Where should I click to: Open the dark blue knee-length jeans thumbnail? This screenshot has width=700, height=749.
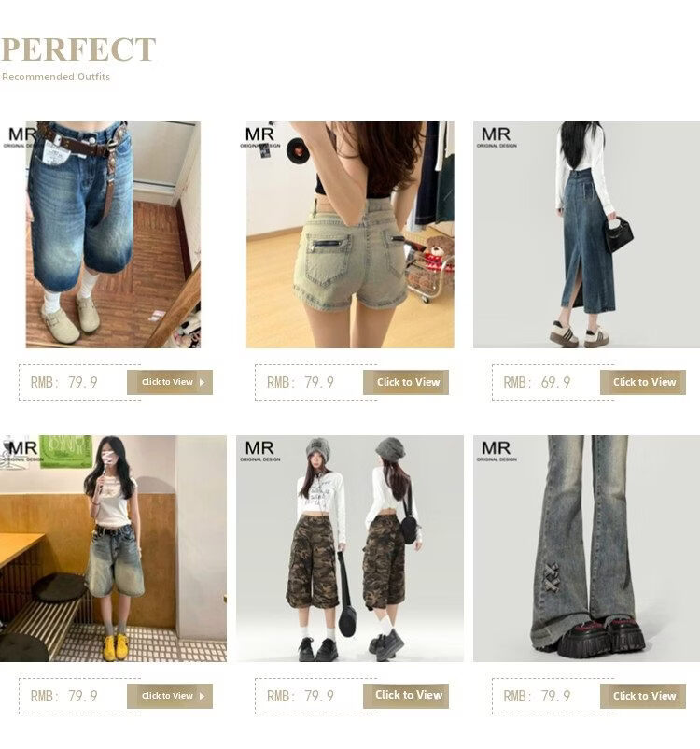[x=113, y=234]
